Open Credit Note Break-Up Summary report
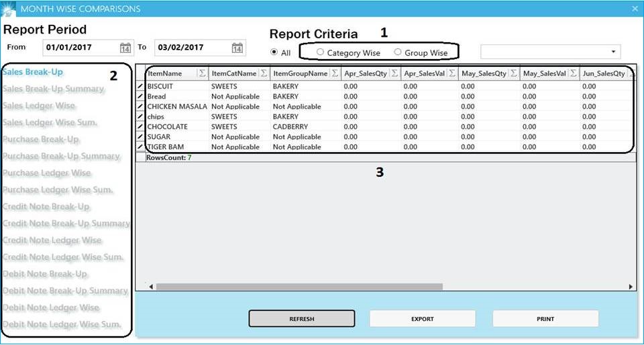 pyautogui.click(x=66, y=223)
